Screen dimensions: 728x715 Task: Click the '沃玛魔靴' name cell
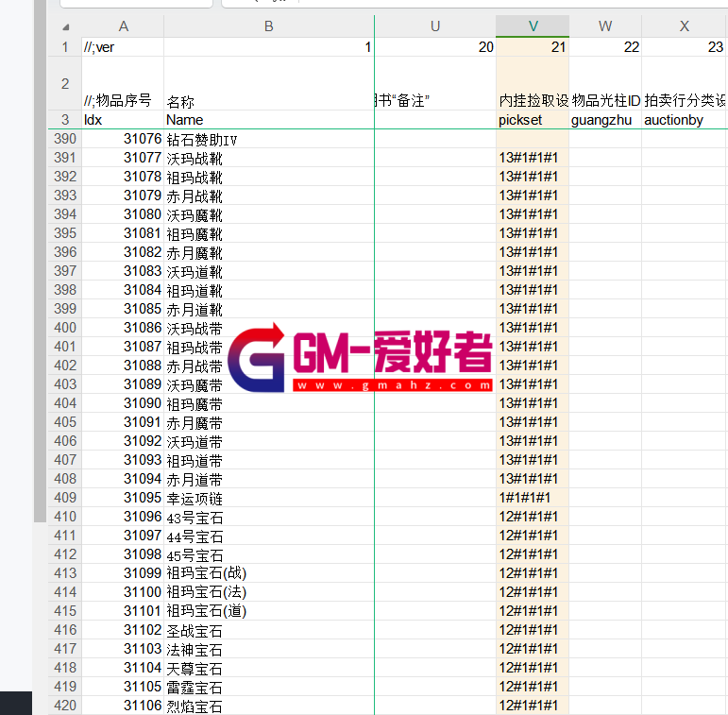coord(269,214)
